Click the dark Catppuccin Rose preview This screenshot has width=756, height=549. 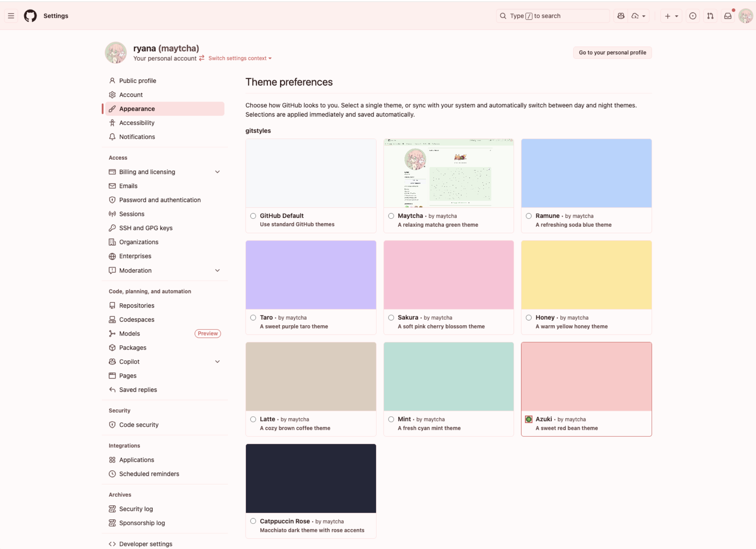coord(311,479)
